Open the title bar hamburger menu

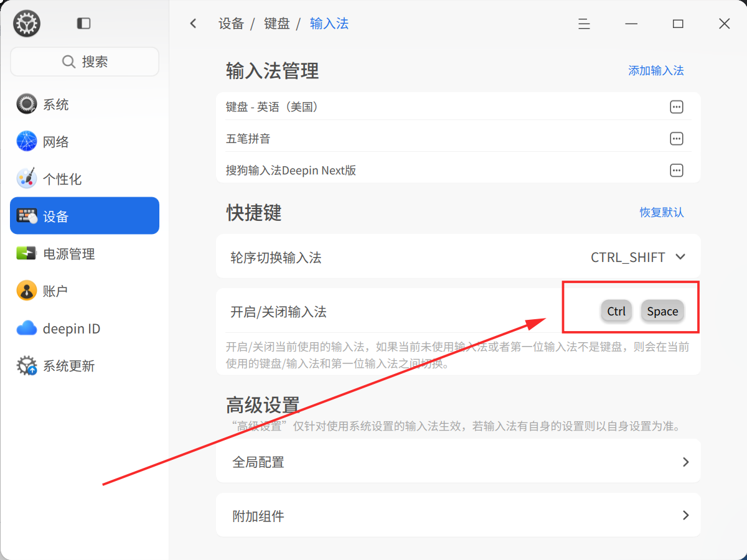(584, 24)
